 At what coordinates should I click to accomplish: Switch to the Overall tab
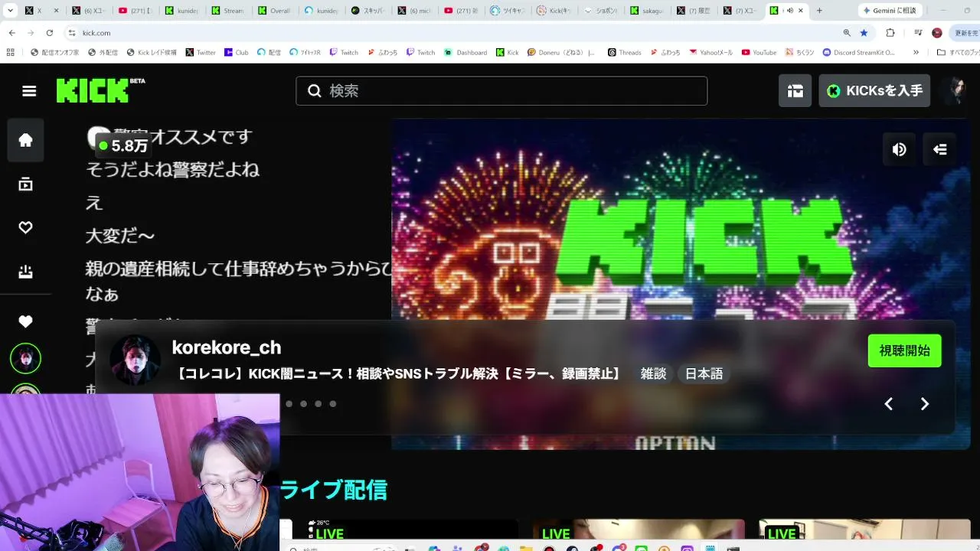pyautogui.click(x=274, y=11)
